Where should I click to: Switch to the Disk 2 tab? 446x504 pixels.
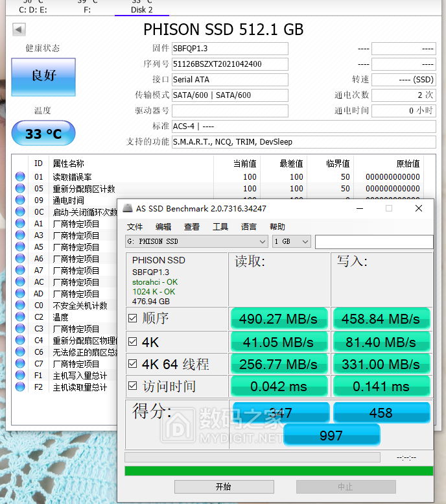(x=142, y=9)
